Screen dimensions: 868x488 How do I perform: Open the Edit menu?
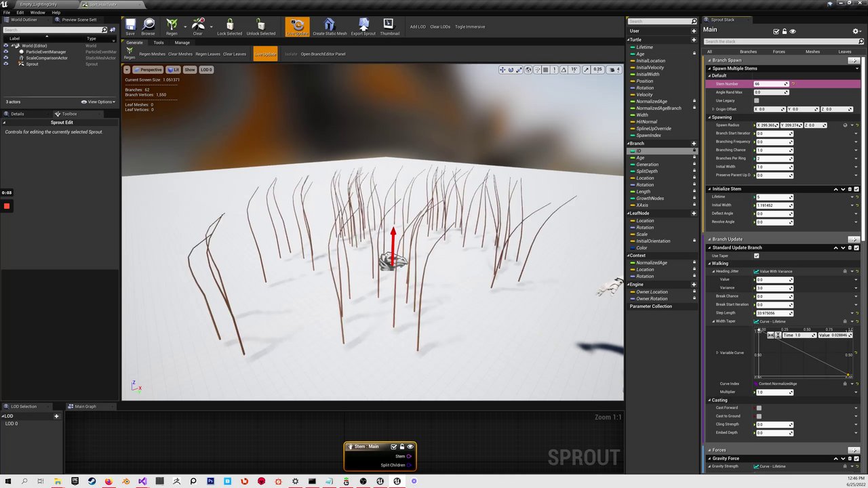pyautogui.click(x=20, y=12)
